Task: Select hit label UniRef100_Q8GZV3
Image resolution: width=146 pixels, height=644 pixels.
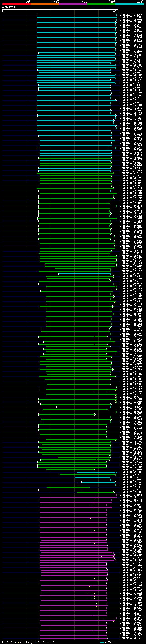Action: tap(131, 52)
